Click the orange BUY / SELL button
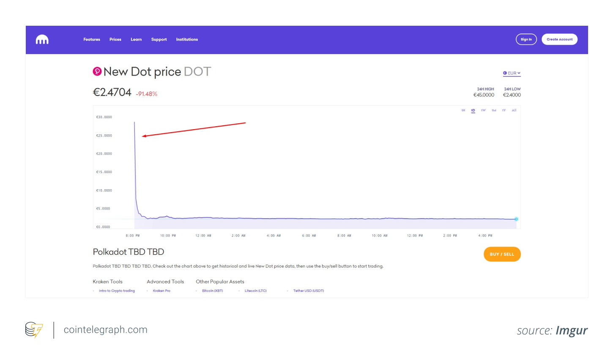This screenshot has height=364, width=613. pos(502,254)
